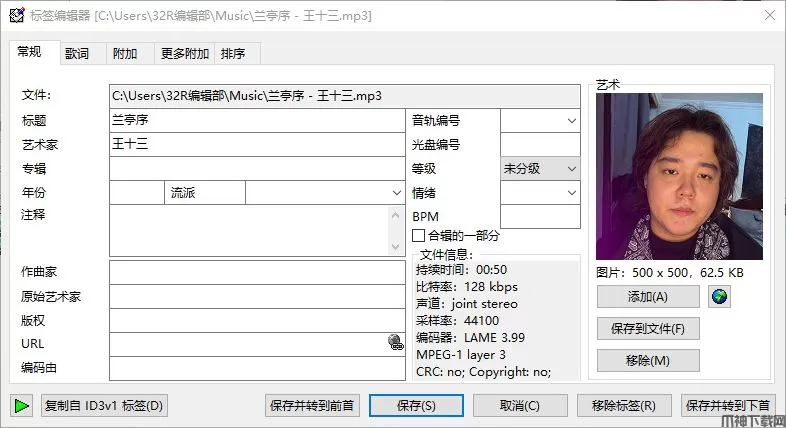The width and height of the screenshot is (786, 428).
Task: Toggle the 合辑的一部分 checkbox
Action: click(x=418, y=236)
